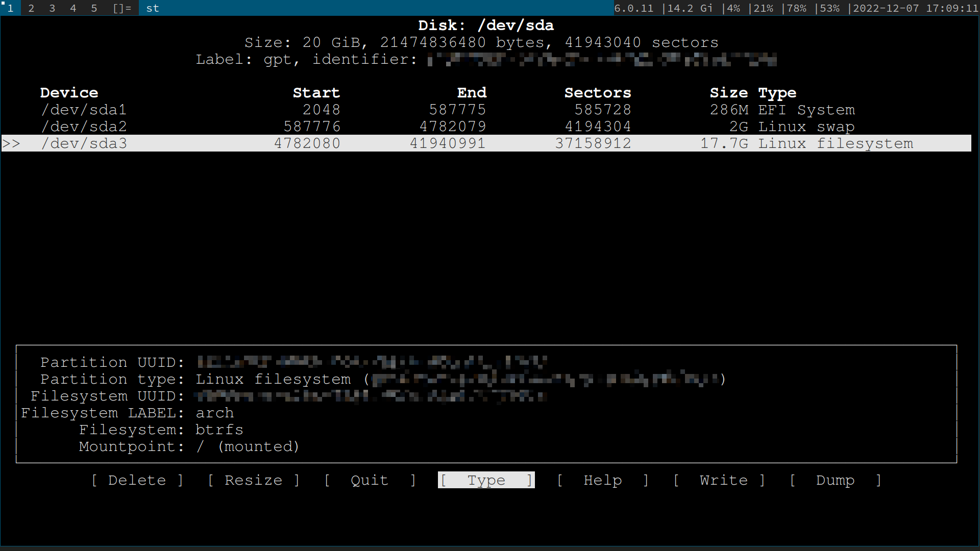Click the tiled layout indicator []=

[121, 8]
